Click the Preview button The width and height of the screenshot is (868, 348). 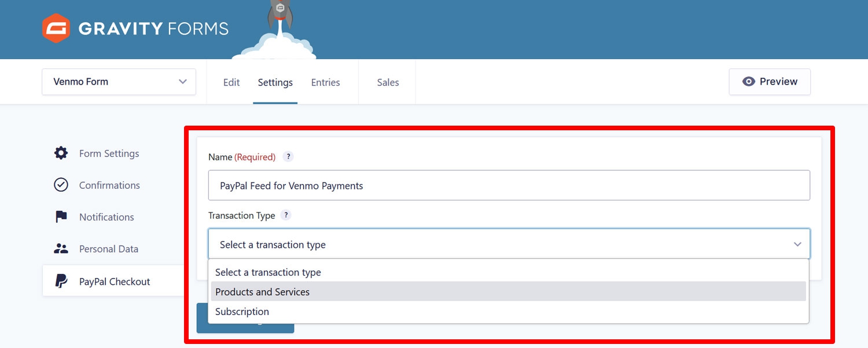[x=770, y=82]
